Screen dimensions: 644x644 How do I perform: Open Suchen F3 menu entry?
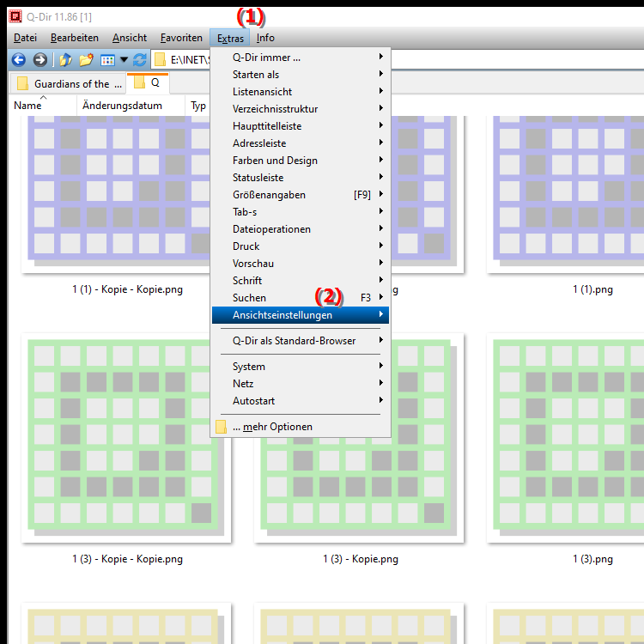pyautogui.click(x=301, y=298)
